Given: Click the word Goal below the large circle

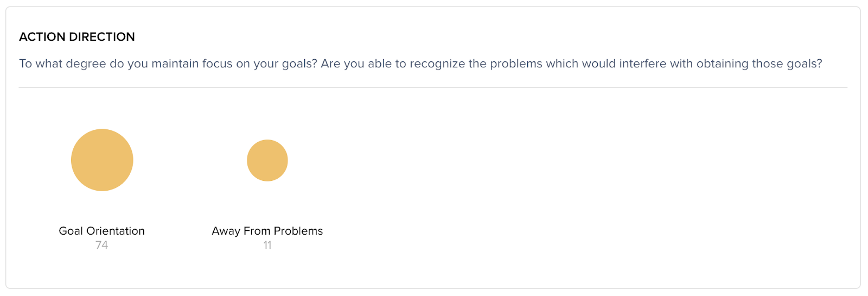Looking at the screenshot, I should point(71,231).
